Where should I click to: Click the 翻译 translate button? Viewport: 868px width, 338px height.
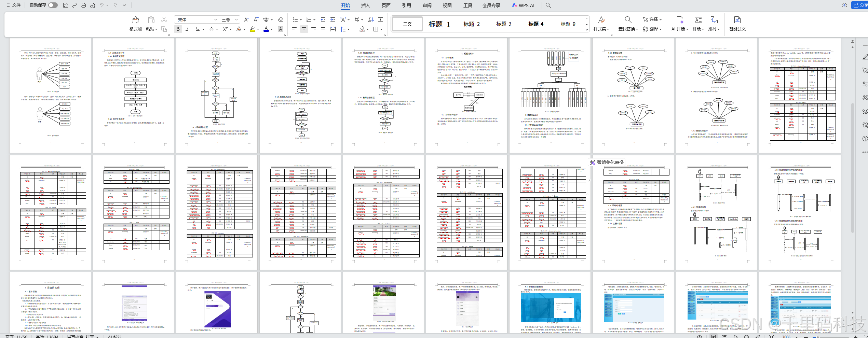point(652,29)
